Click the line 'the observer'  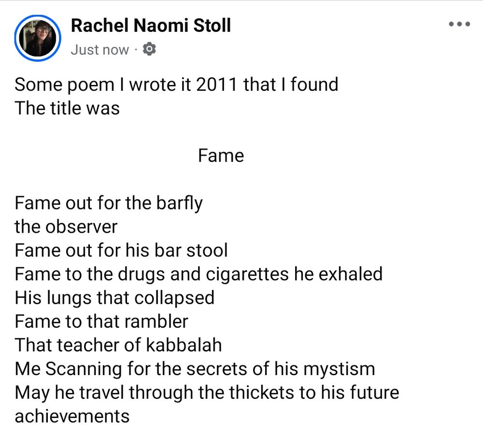[66, 226]
